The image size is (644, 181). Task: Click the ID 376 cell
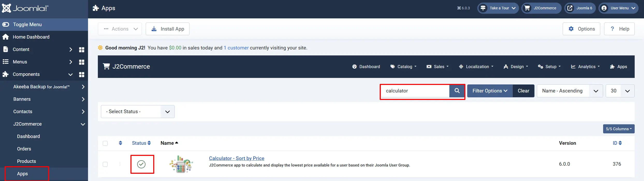[617, 164]
